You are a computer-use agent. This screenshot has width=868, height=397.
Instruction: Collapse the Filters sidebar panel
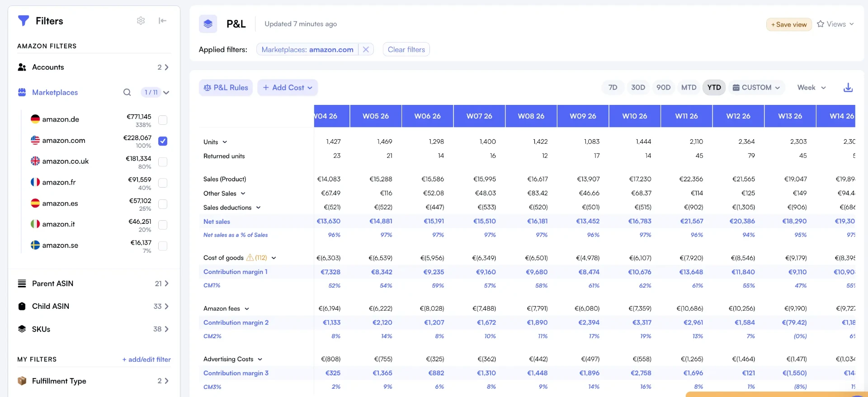pyautogui.click(x=162, y=21)
